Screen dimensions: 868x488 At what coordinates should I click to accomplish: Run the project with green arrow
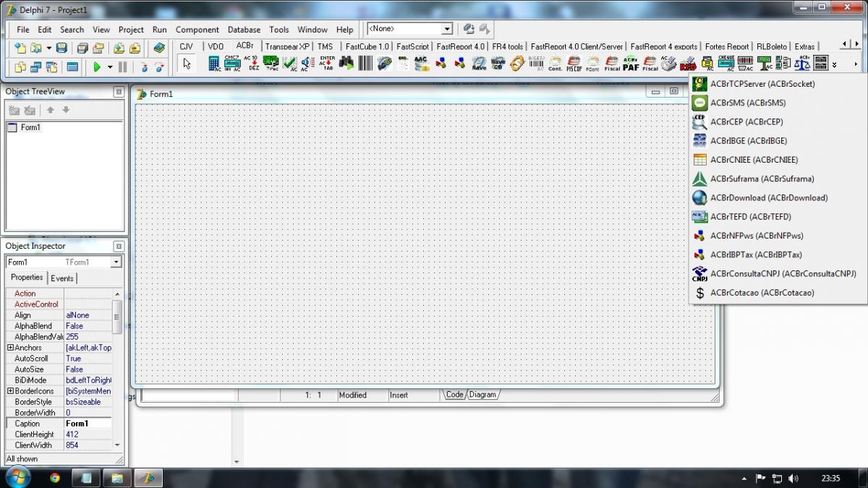(x=96, y=67)
